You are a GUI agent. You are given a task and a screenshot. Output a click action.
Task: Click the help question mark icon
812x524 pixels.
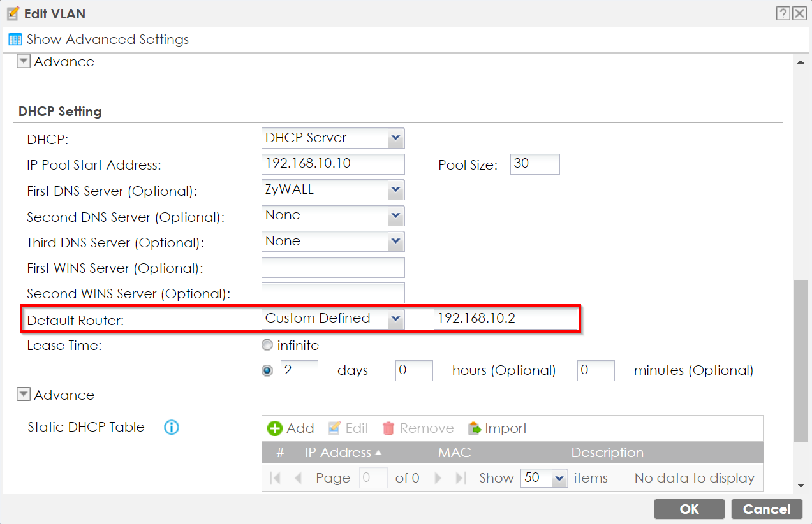click(783, 13)
